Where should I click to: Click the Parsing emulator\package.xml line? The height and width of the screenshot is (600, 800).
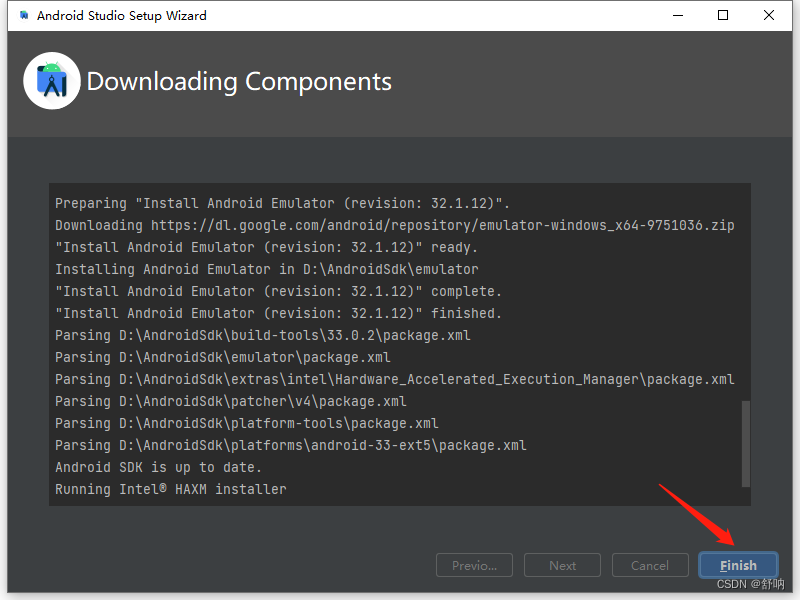pyautogui.click(x=222, y=357)
